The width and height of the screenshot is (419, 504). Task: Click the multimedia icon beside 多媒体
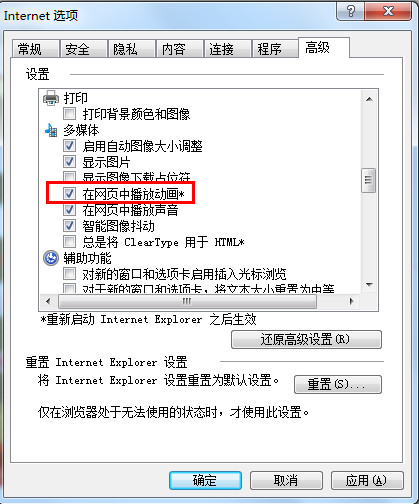pos(51,130)
